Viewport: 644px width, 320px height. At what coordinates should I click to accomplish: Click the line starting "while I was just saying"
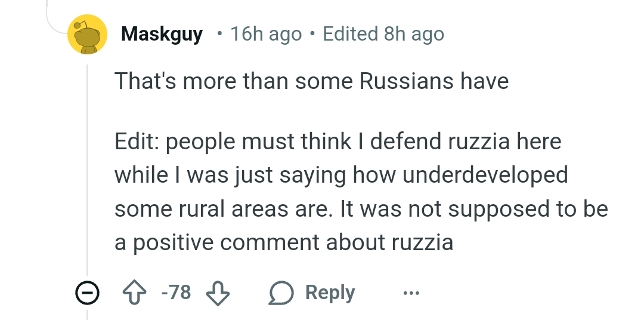[340, 176]
